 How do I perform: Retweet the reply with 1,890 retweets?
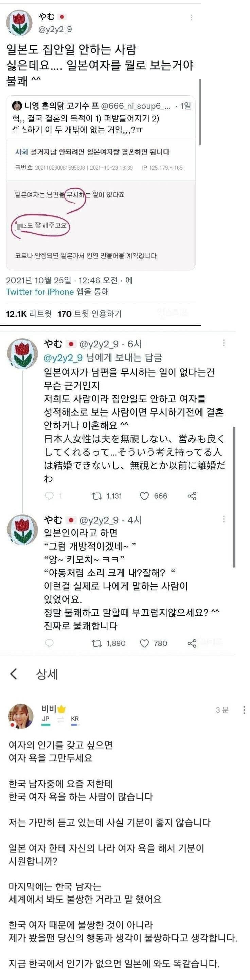pos(96,643)
